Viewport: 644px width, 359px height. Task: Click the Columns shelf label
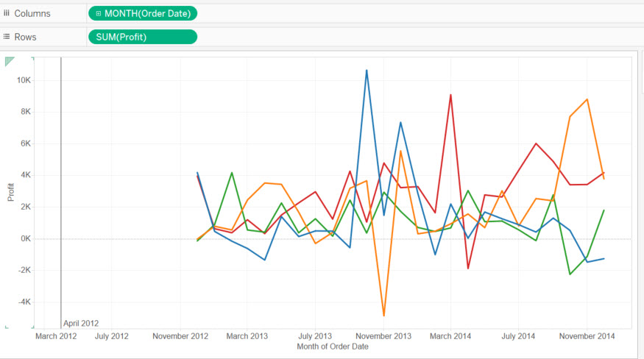pos(32,13)
